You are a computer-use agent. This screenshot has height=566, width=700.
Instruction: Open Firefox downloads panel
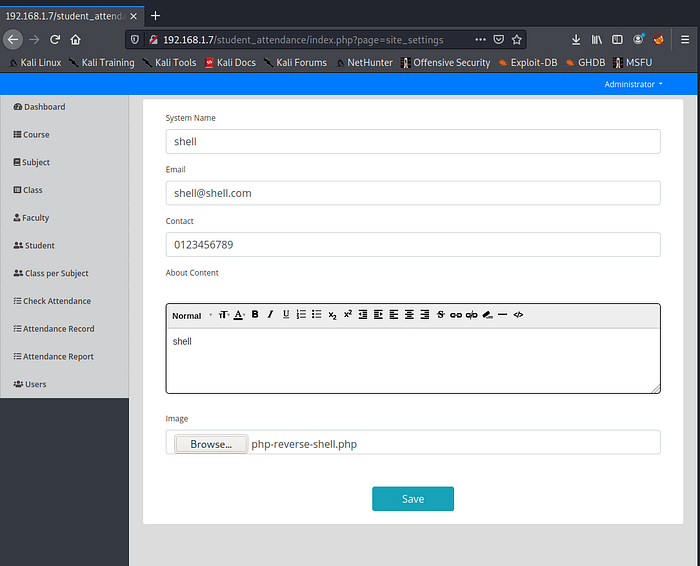[x=576, y=40]
